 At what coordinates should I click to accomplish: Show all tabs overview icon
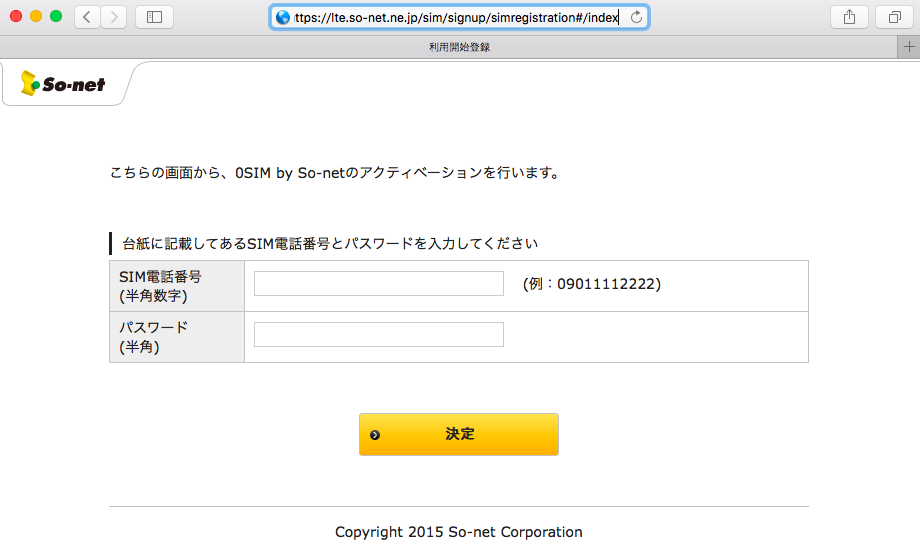pos(894,17)
